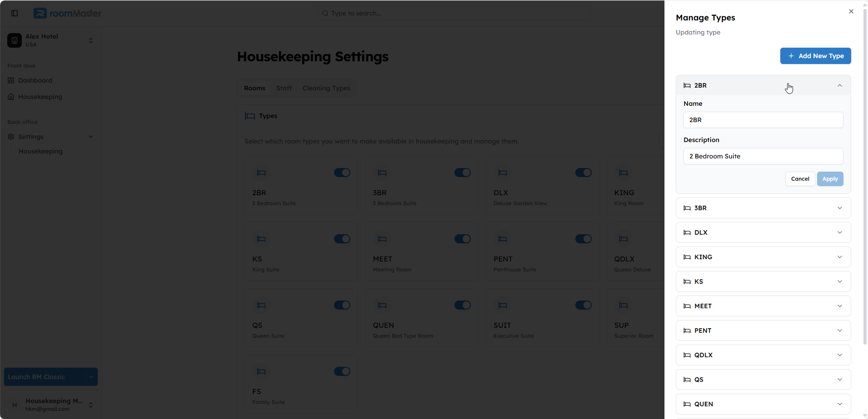The height and width of the screenshot is (419, 868).
Task: Cancel editing the 2BR type
Action: (x=800, y=179)
